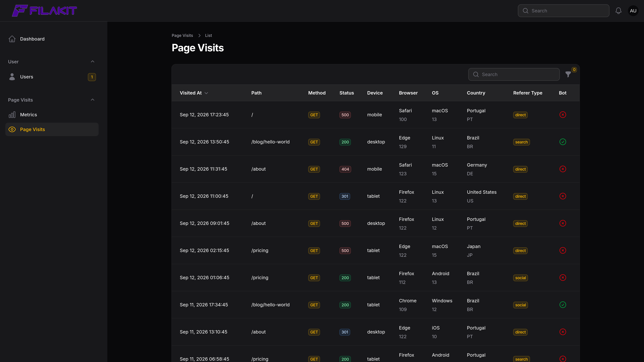Click the users count badge showing 1
The height and width of the screenshot is (362, 644).
click(92, 77)
